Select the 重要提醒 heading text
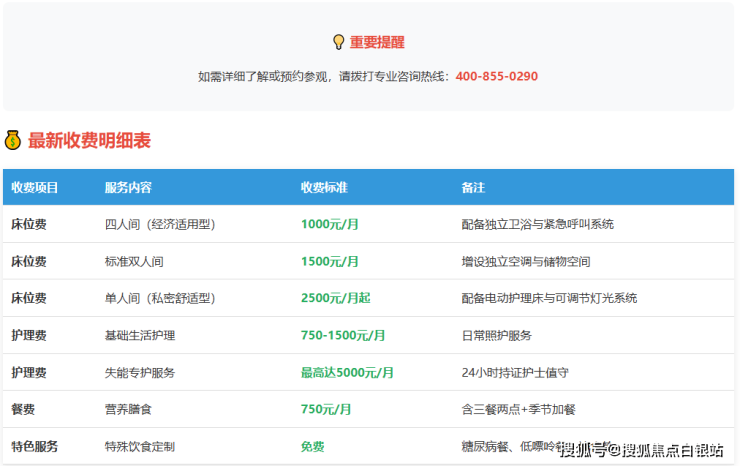740x466 pixels. (x=377, y=42)
